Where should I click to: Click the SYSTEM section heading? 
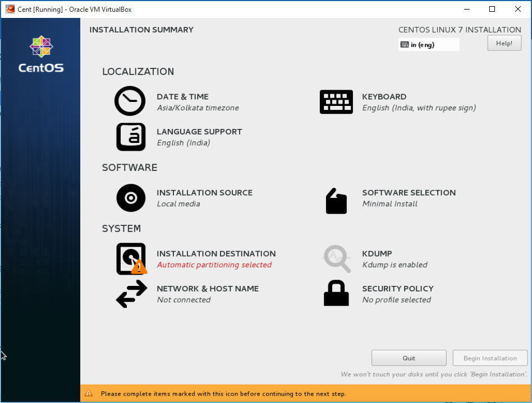tap(121, 229)
